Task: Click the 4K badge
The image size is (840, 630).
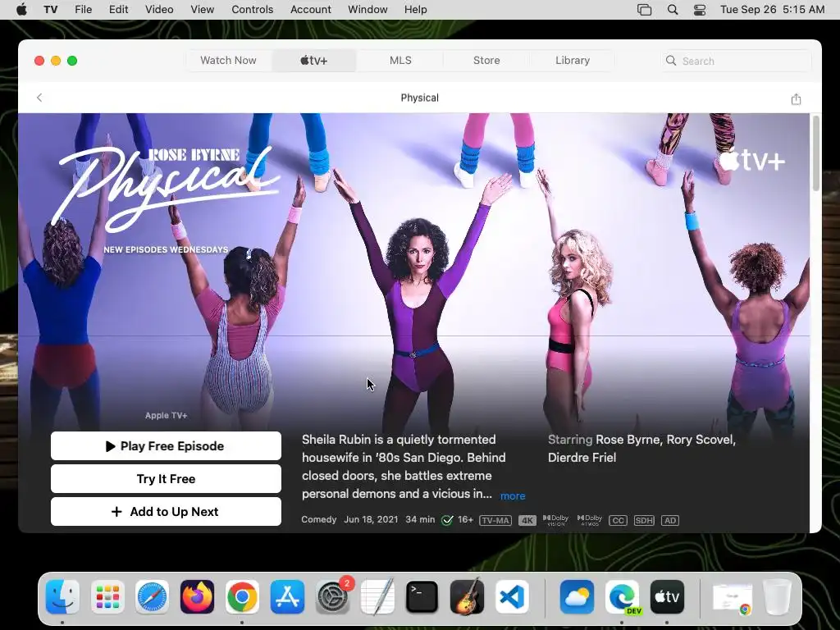Action: point(527,520)
